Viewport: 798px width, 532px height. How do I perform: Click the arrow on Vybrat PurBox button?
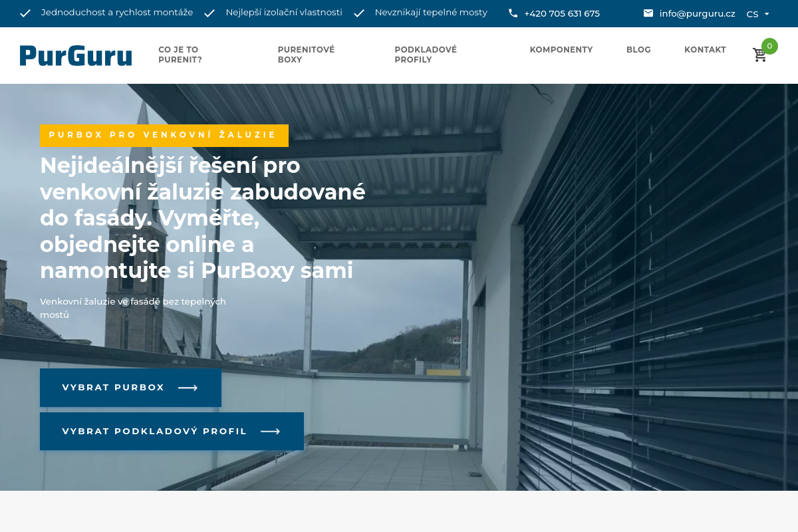pyautogui.click(x=188, y=388)
